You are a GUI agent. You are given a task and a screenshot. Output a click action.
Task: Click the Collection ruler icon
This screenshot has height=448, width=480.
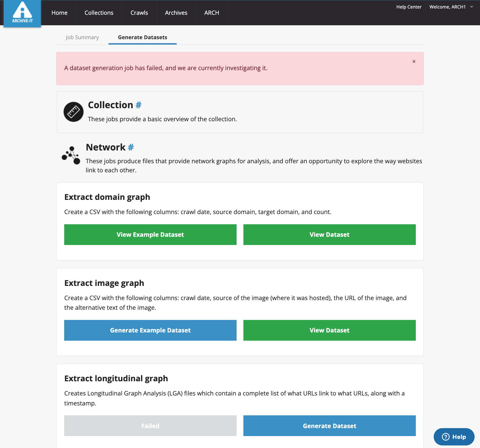click(x=73, y=112)
